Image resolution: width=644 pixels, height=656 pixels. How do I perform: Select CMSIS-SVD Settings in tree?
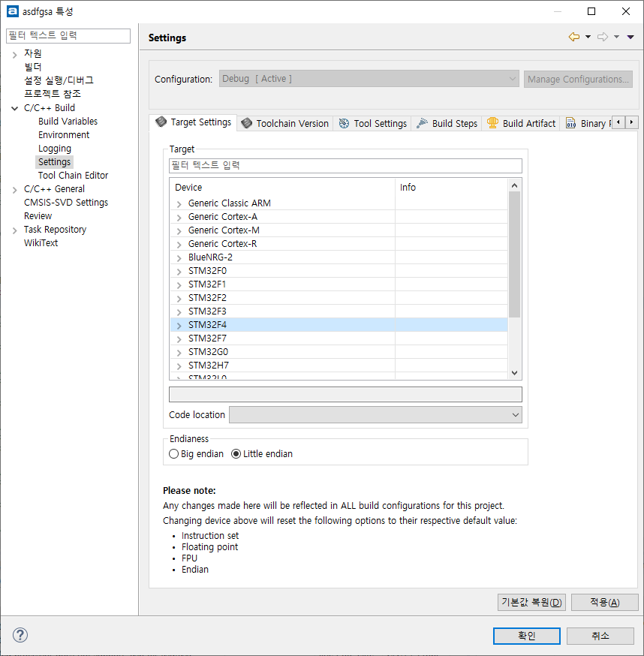pos(66,203)
